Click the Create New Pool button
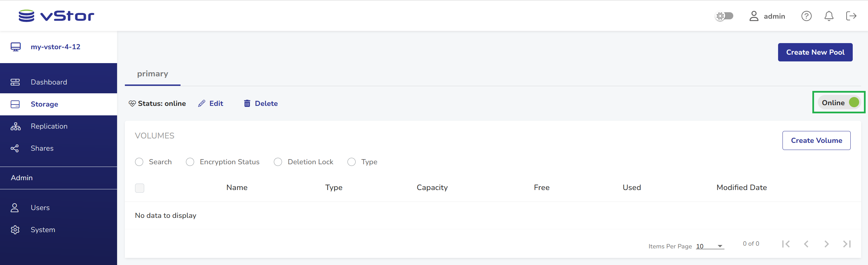This screenshot has width=868, height=265. [x=815, y=52]
